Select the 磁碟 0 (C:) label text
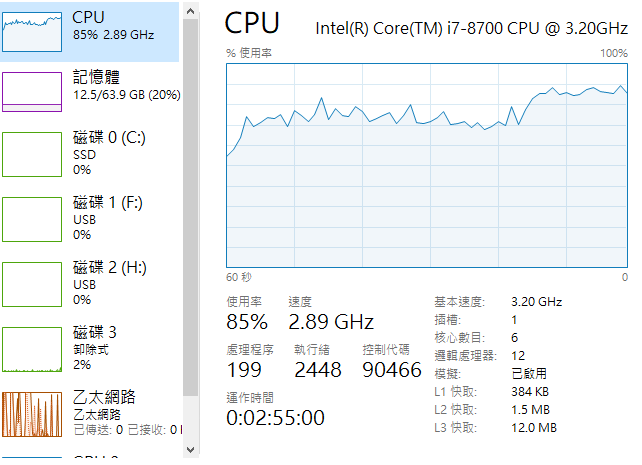 109,138
